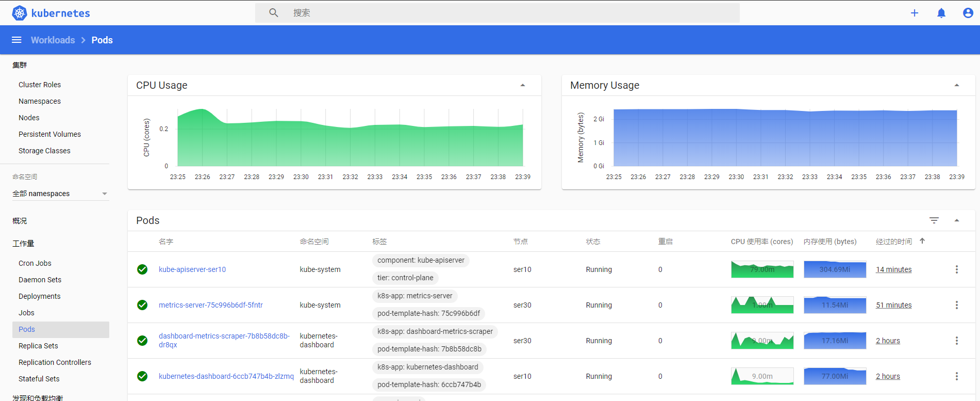
Task: Click the '14 minutes' age text
Action: pos(893,269)
